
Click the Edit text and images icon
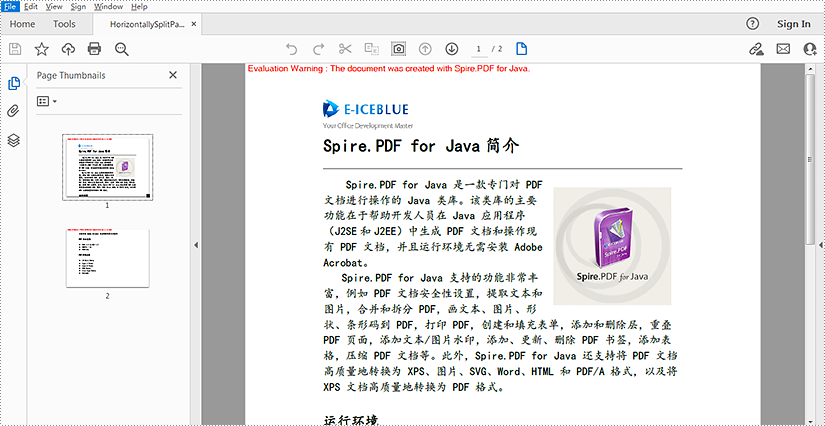click(x=372, y=49)
